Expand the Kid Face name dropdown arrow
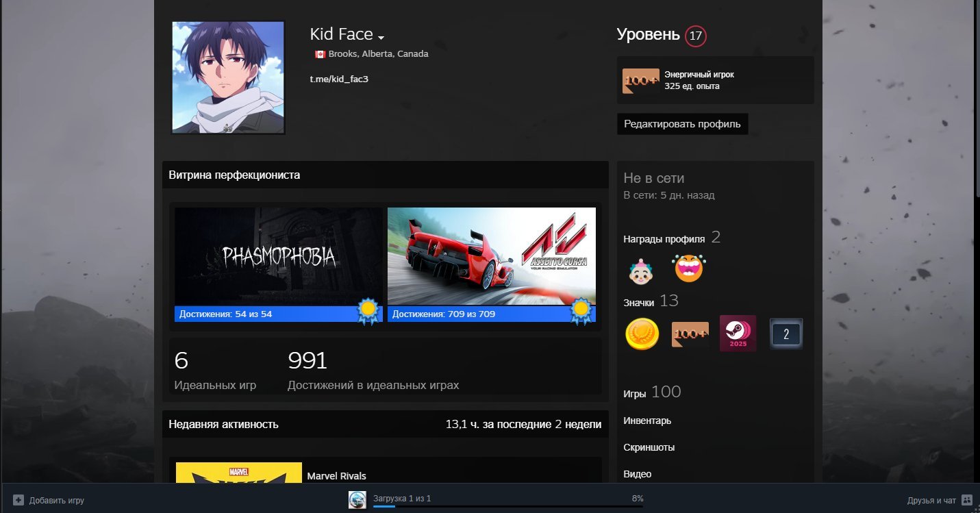Viewport: 980px width, 513px height. (381, 37)
